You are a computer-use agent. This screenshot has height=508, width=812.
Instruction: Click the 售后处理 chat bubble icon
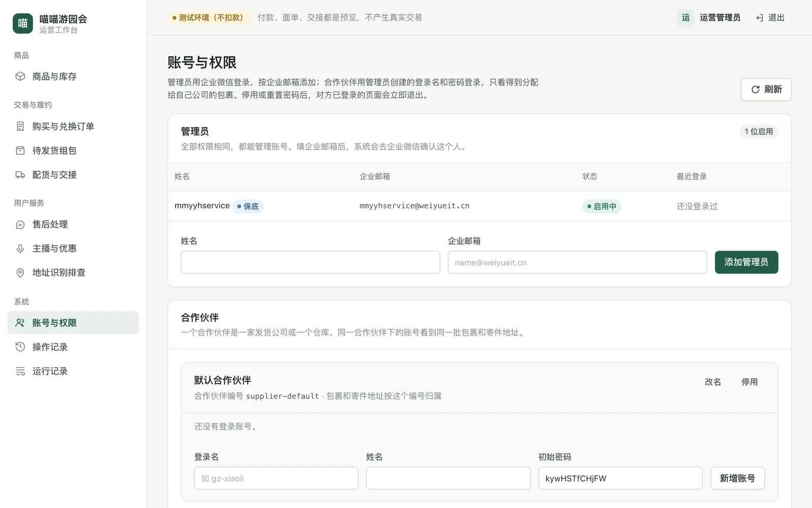tap(20, 225)
